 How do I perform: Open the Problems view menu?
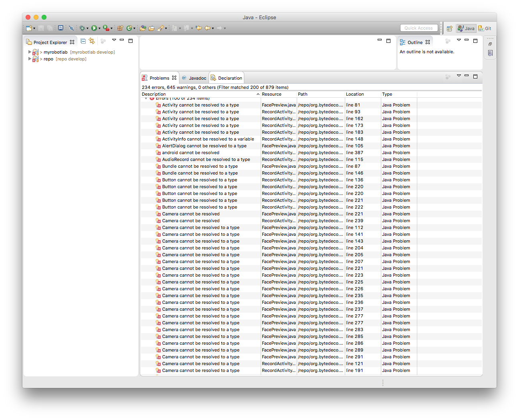[x=459, y=75]
